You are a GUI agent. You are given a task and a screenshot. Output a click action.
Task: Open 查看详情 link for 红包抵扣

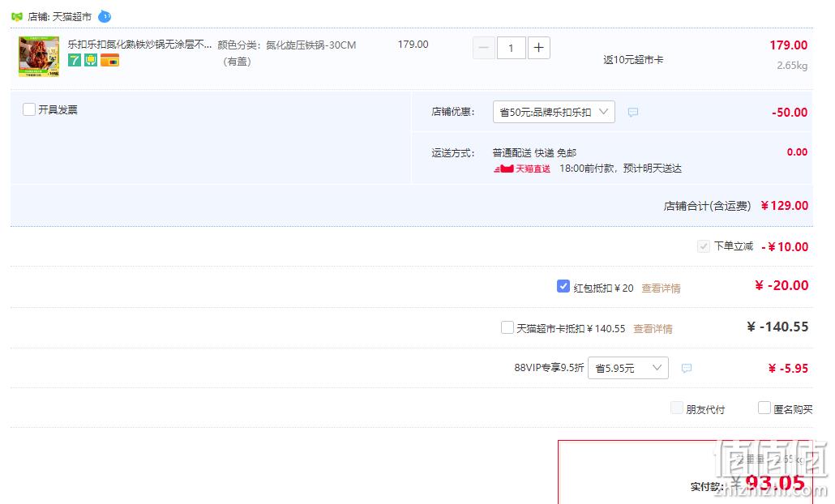click(x=661, y=288)
